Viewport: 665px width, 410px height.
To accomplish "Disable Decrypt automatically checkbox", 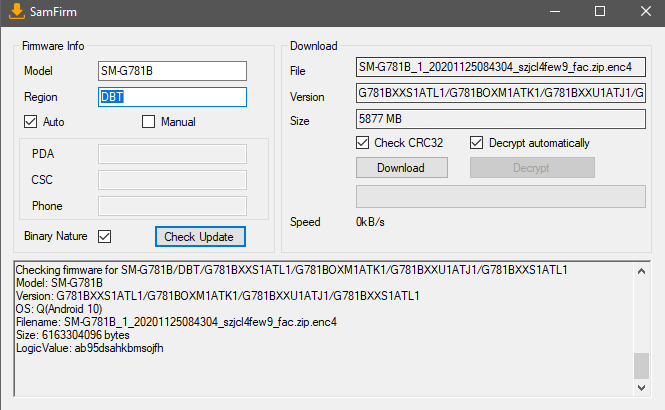I will (x=477, y=143).
